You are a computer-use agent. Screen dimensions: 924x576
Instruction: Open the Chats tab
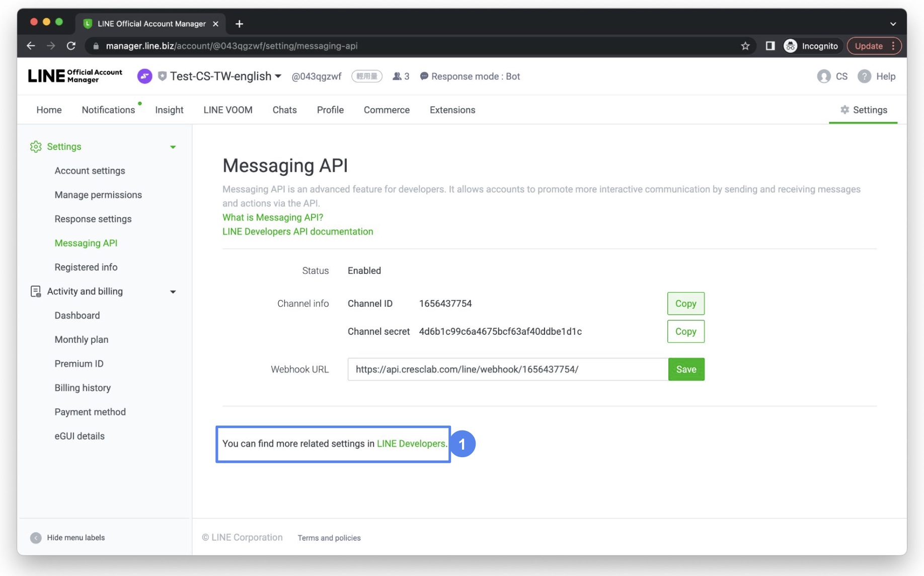[x=284, y=110]
